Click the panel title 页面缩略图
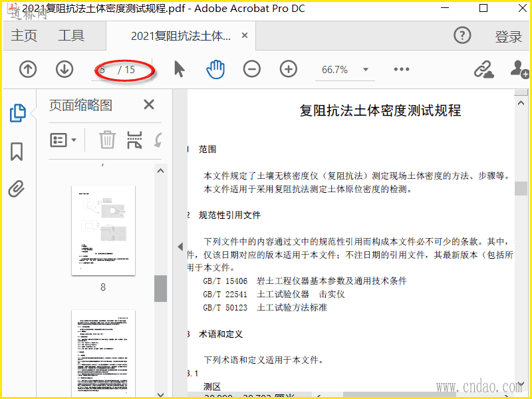The width and height of the screenshot is (532, 399). [x=80, y=105]
